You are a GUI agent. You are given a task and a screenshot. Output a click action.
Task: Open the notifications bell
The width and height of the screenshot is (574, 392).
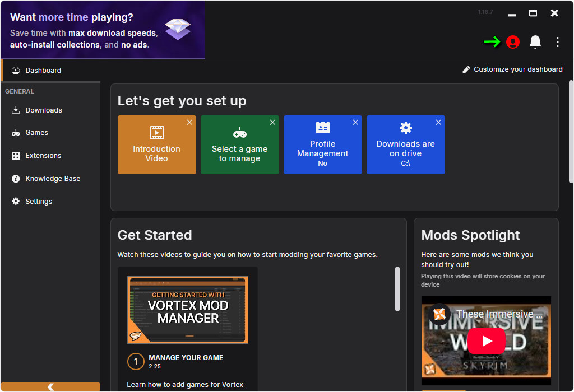535,42
